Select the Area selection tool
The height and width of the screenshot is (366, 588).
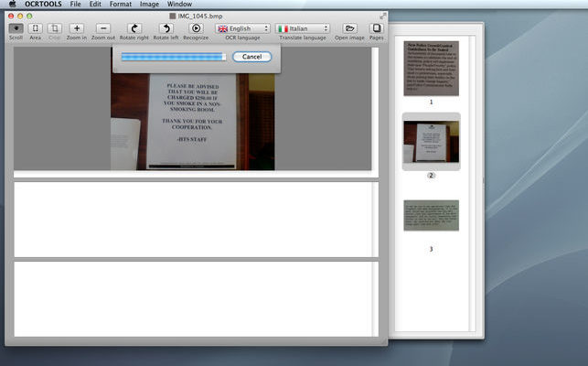pos(36,29)
